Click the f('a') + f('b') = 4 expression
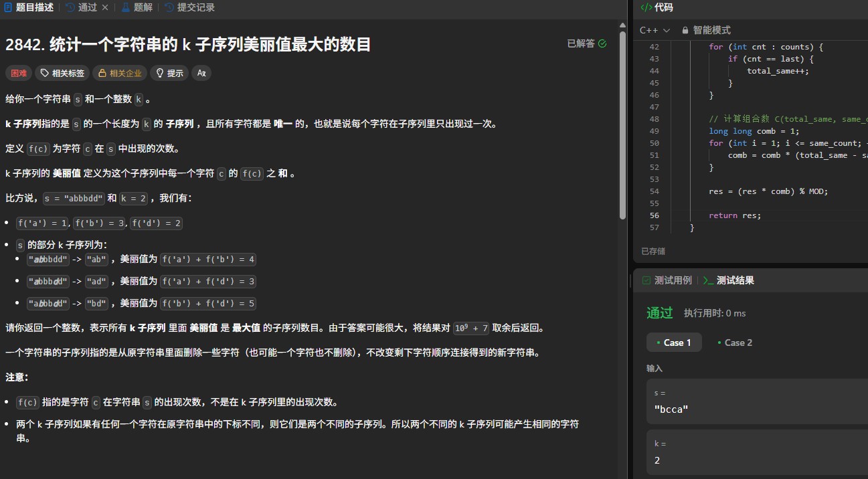Screen dimensions: 868x479 pos(208,259)
